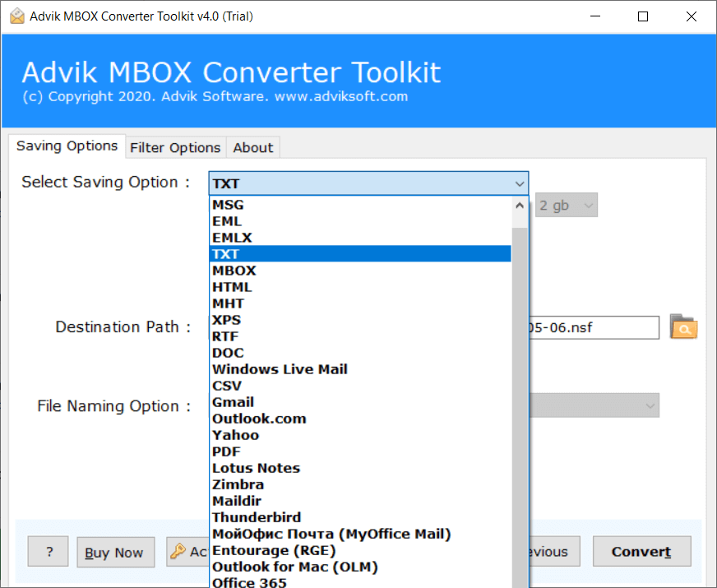Select Lotus Notes option
Screen dimensions: 717x588
tap(360, 468)
